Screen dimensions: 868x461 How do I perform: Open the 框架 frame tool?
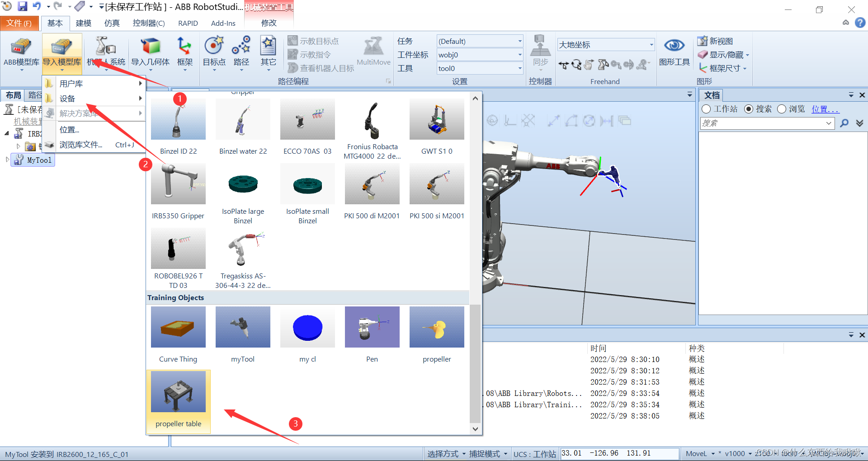pos(184,53)
